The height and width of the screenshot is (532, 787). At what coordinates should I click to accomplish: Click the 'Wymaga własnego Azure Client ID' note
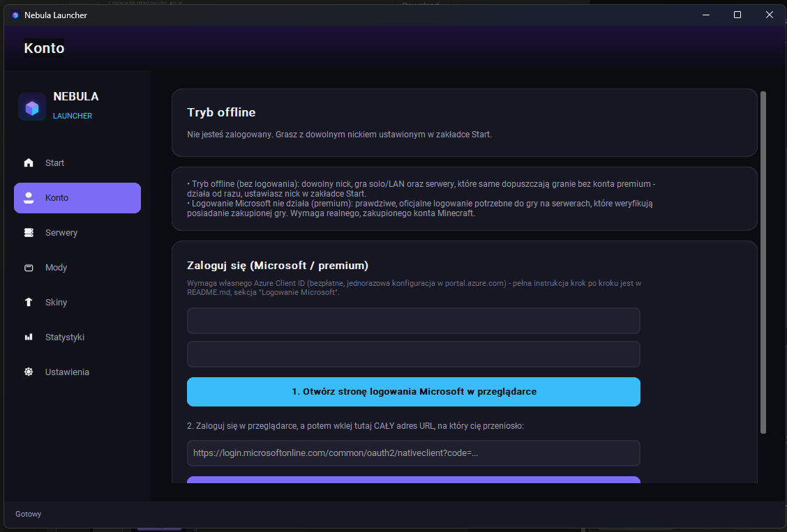pyautogui.click(x=414, y=288)
